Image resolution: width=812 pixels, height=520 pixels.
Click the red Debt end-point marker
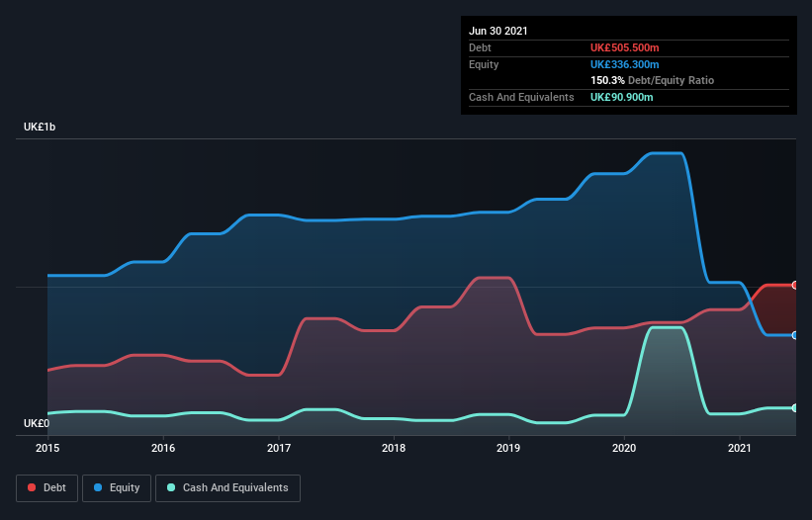click(795, 285)
